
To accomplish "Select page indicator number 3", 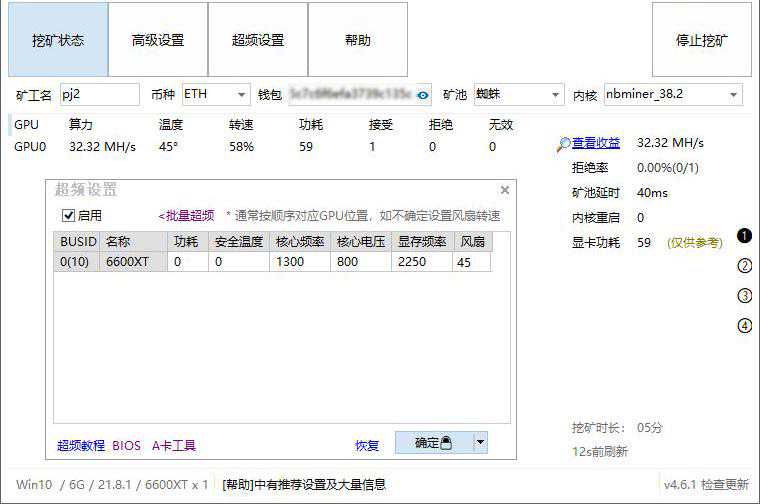I will (744, 296).
